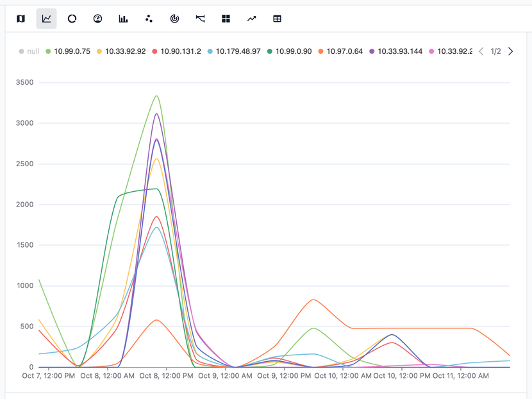Image resolution: width=532 pixels, height=399 pixels.
Task: Click the 10.179.48.97 legend label
Action: [238, 51]
